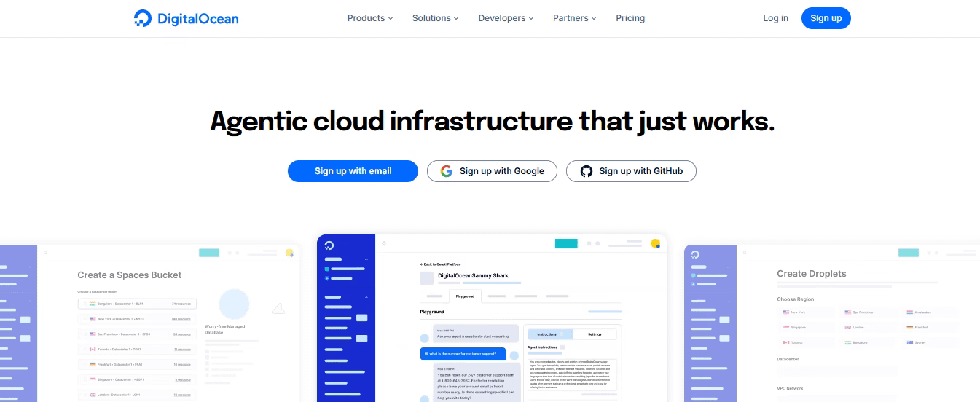Click the DigitalOcean logo in the header

[x=187, y=18]
